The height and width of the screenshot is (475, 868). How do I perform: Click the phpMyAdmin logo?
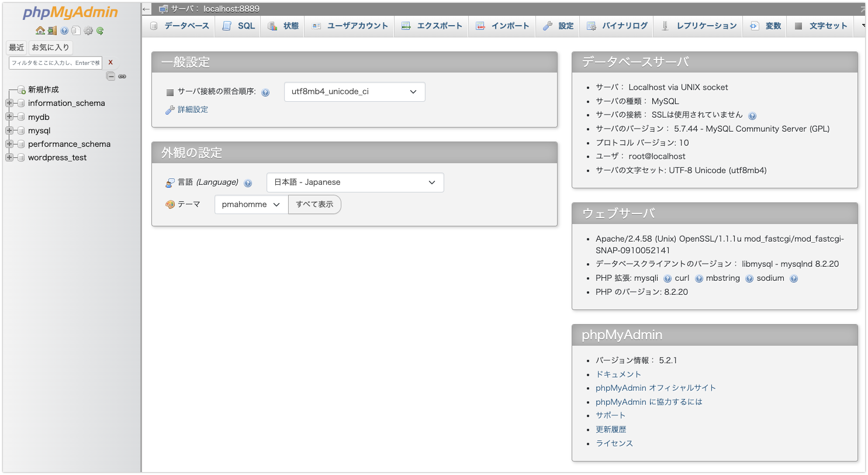pos(70,12)
